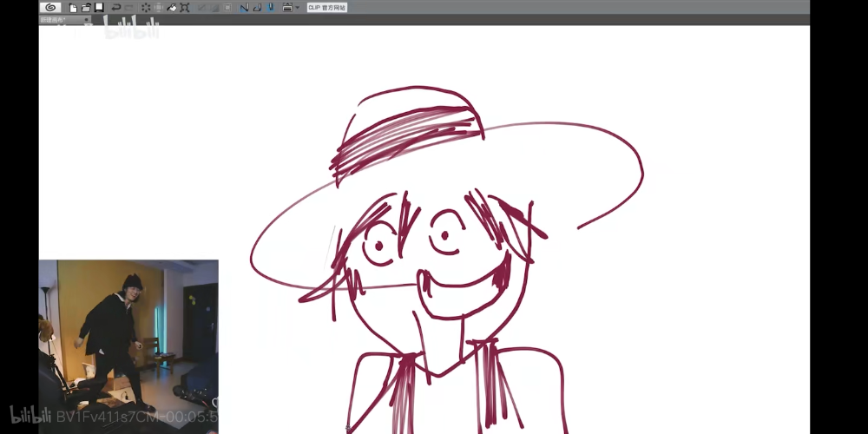Viewport: 868px width, 434px height.
Task: Toggle snap to special ruler icon
Action: 258,8
